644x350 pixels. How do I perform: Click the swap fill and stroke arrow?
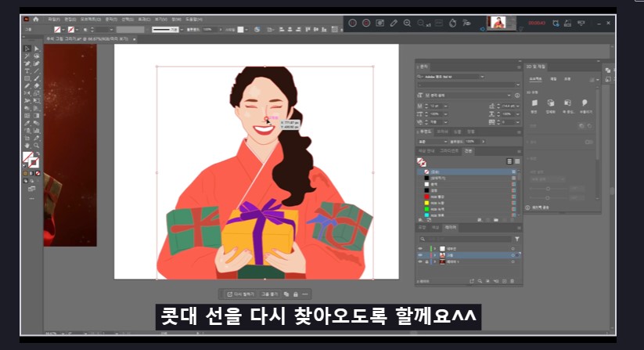coord(38,154)
